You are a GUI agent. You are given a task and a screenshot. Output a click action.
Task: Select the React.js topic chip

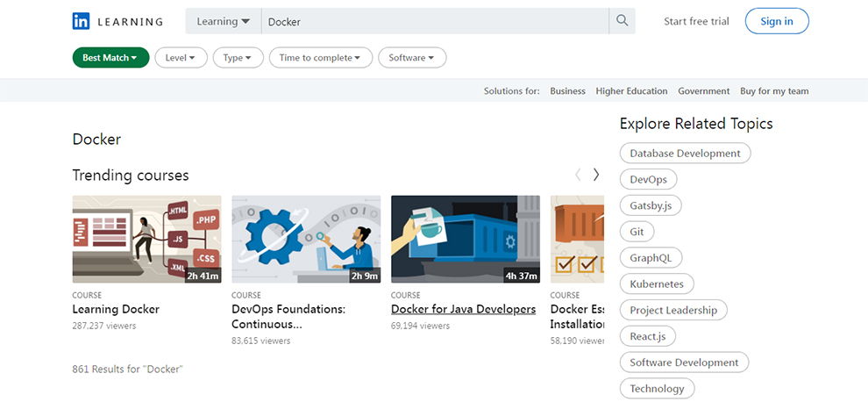[648, 336]
